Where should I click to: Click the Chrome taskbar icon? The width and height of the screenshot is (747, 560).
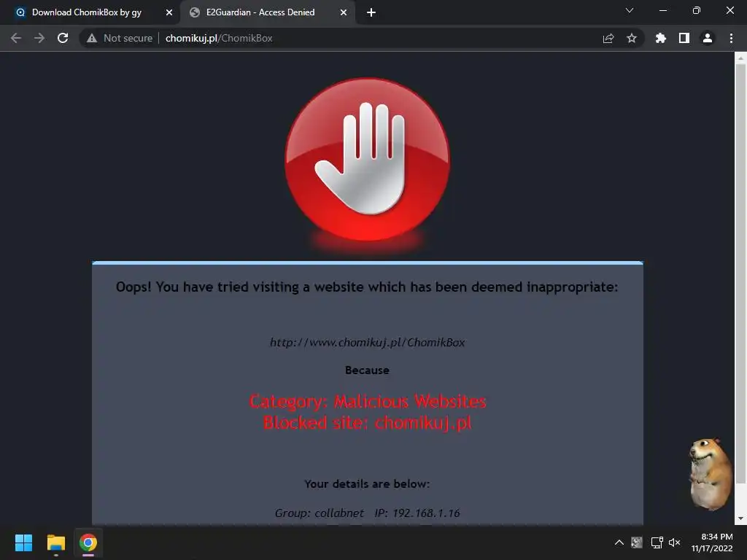[x=88, y=542]
